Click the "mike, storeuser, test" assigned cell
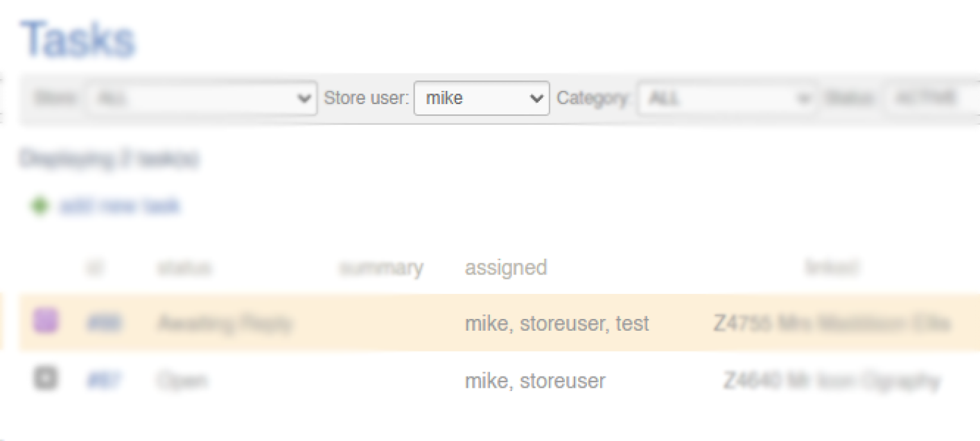This screenshot has height=441, width=980. coord(557,323)
